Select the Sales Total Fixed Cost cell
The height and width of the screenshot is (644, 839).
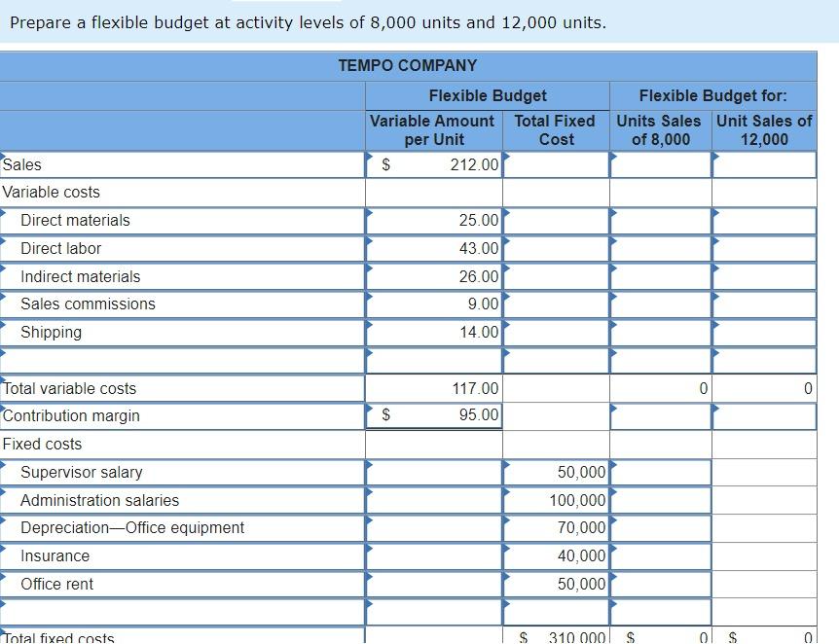coord(556,164)
